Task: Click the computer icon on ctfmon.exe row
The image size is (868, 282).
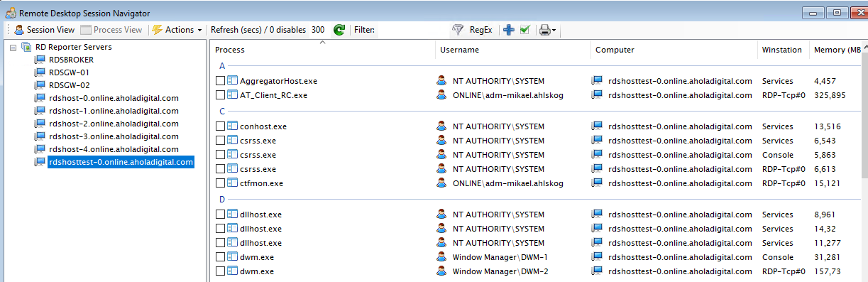Action: tap(597, 183)
